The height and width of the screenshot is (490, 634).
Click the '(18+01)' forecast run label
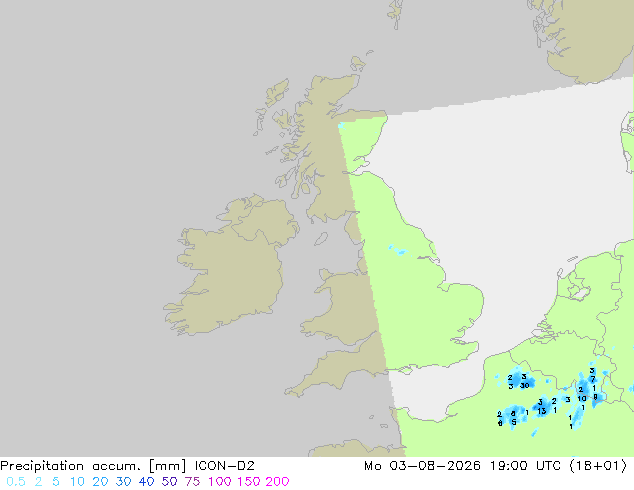tap(598, 466)
